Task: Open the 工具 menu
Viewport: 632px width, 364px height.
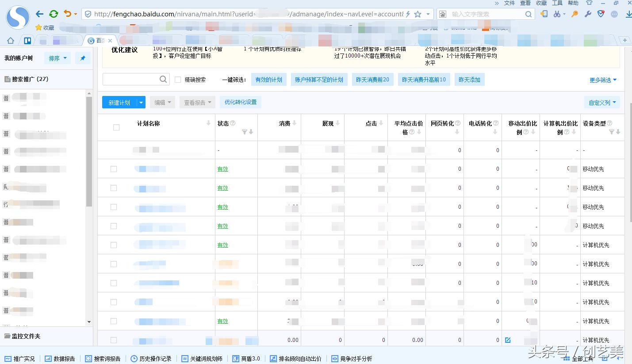Action: pyautogui.click(x=556, y=3)
